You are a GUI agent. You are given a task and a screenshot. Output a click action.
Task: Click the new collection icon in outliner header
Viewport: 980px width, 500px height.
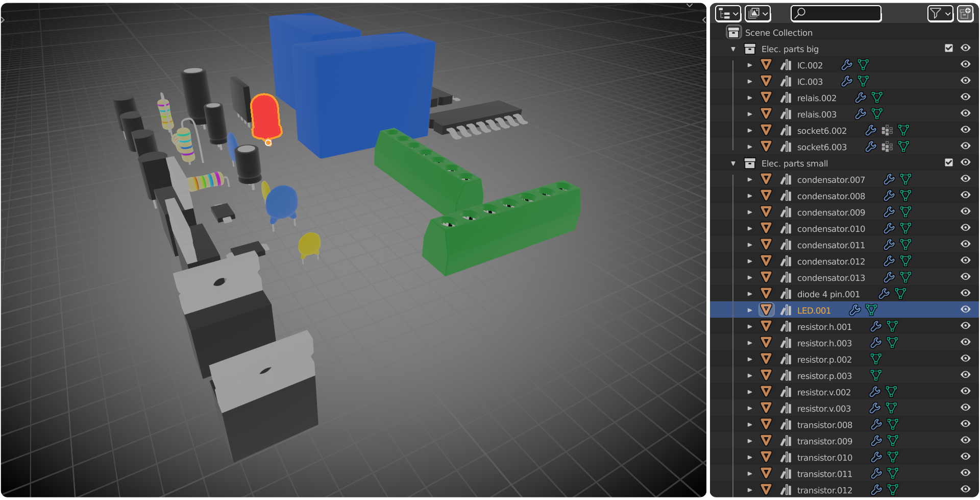[x=965, y=13]
